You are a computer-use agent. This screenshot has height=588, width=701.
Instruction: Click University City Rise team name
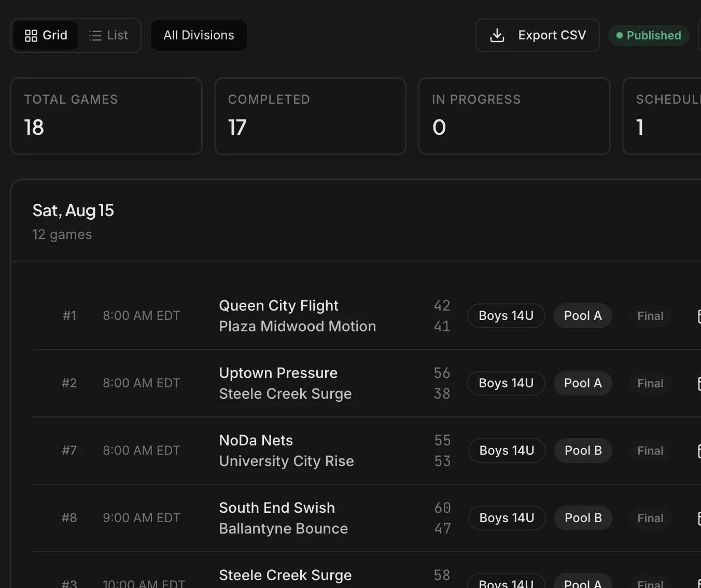click(286, 461)
